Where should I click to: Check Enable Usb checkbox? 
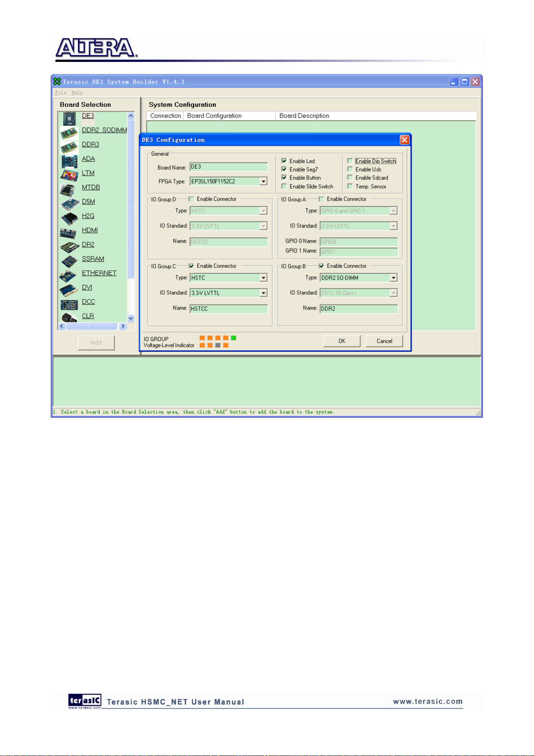click(350, 169)
